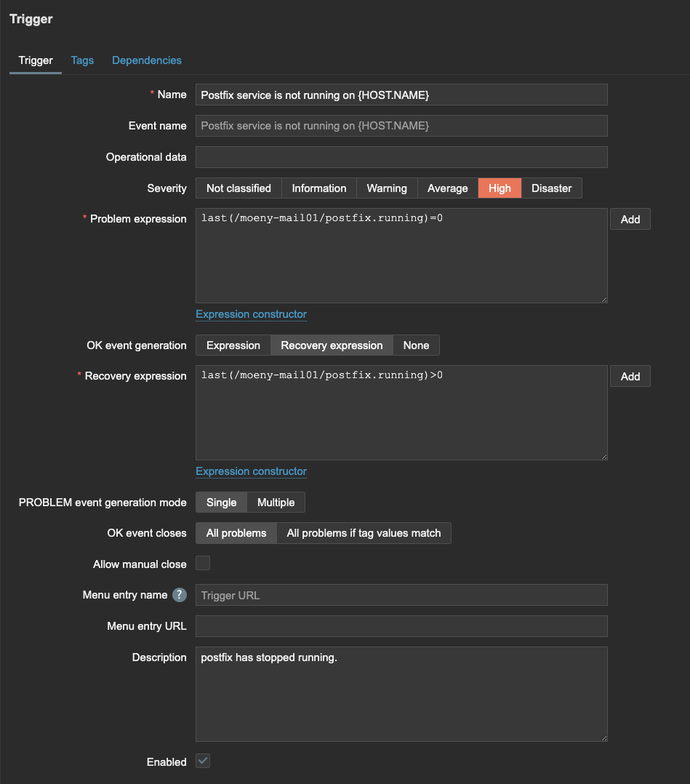Click the Menu entry name help icon
The width and height of the screenshot is (690, 784).
pyautogui.click(x=180, y=594)
